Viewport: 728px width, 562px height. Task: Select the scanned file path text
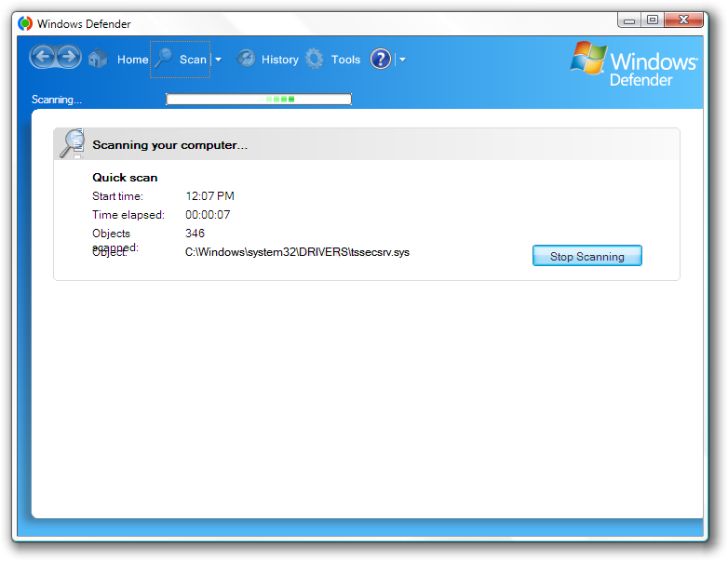[297, 252]
